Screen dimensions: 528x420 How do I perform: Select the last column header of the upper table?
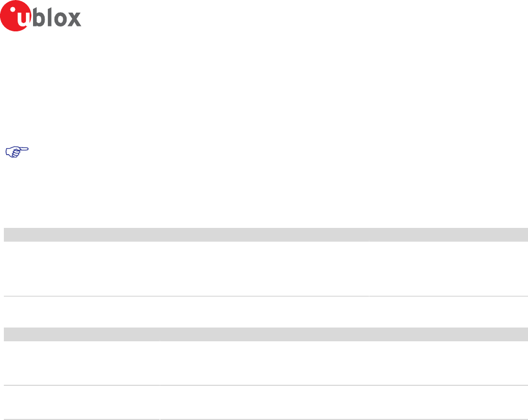click(449, 234)
